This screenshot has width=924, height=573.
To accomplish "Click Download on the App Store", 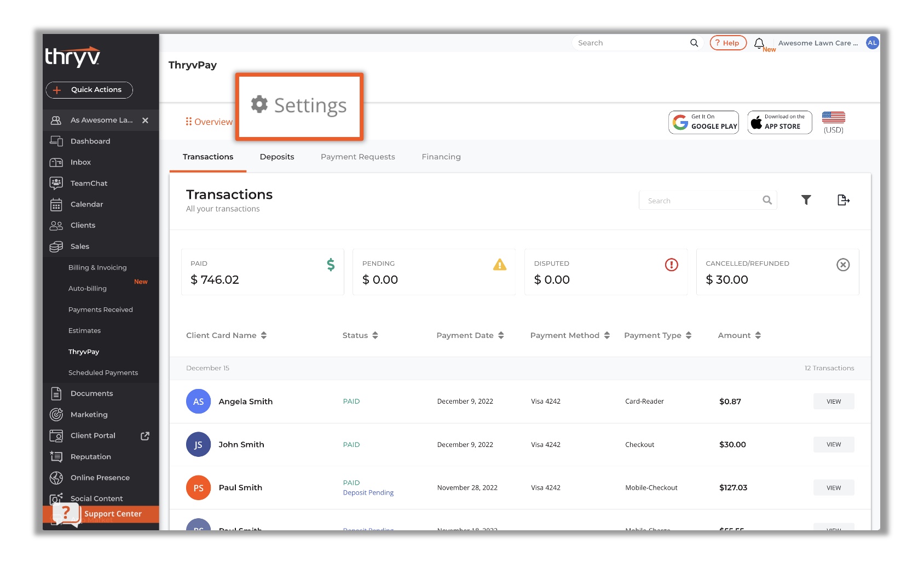I will 779,122.
